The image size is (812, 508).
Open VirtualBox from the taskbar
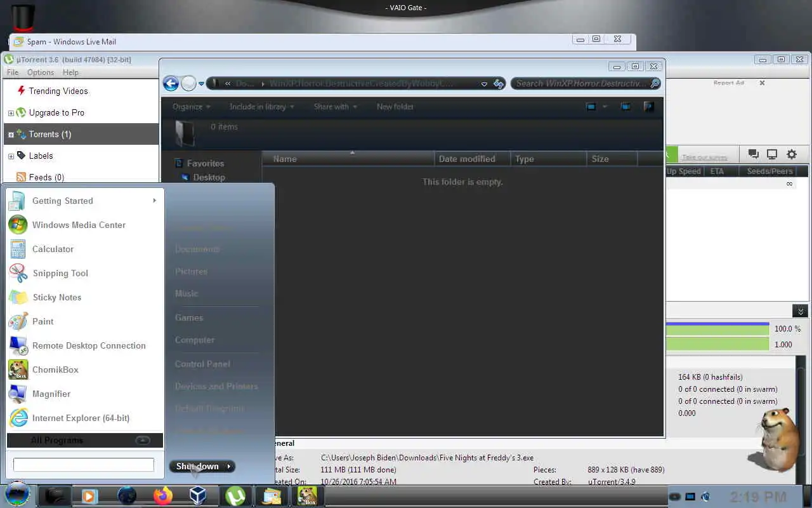(199, 495)
